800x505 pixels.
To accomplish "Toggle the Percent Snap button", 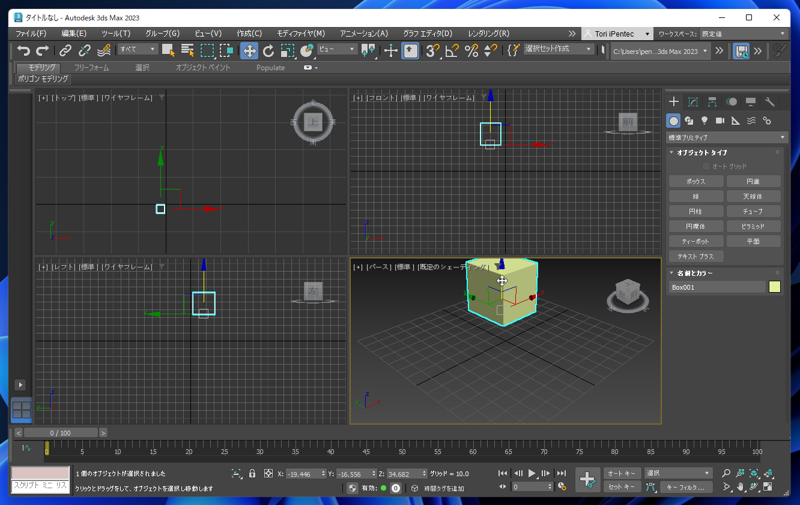I will [471, 50].
